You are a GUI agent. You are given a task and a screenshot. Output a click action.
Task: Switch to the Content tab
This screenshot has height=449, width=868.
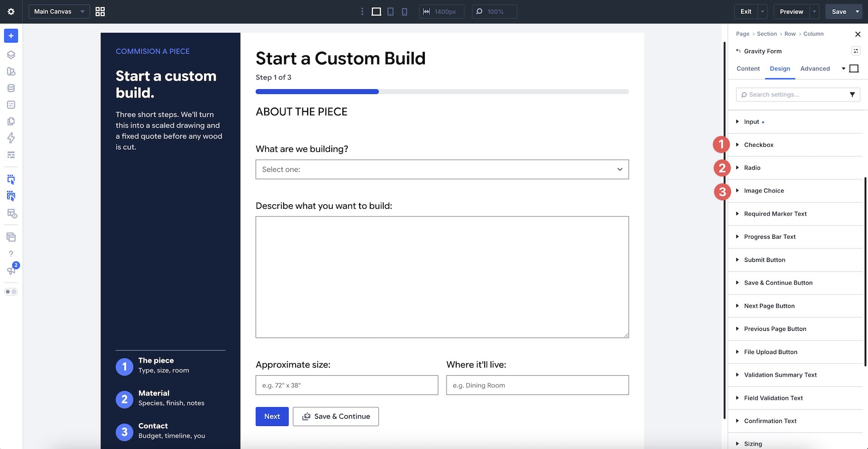(x=748, y=68)
